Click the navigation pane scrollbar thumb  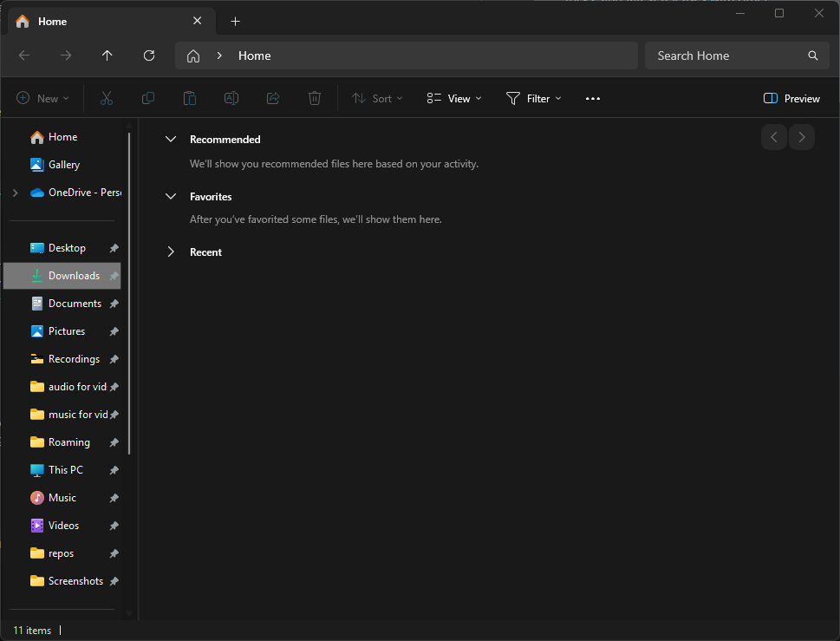coord(129,293)
